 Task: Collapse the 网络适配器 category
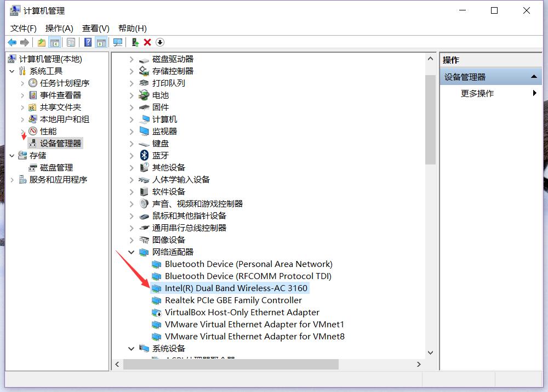point(131,252)
